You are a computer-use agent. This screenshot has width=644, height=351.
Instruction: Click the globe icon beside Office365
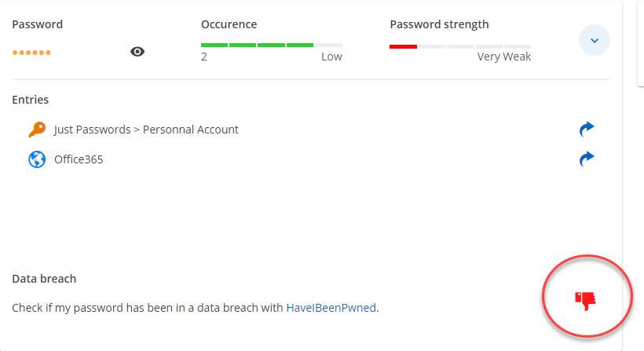pyautogui.click(x=36, y=159)
